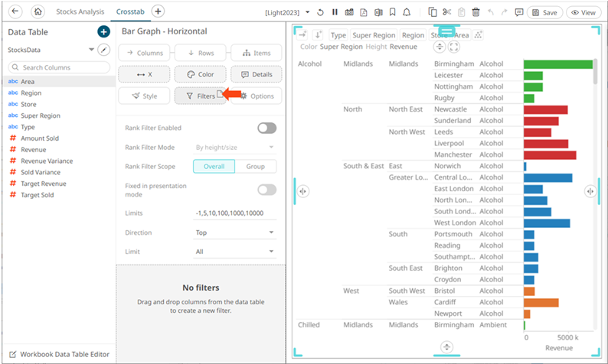Open notifications via the bell icon
The height and width of the screenshot is (364, 608).
click(406, 13)
